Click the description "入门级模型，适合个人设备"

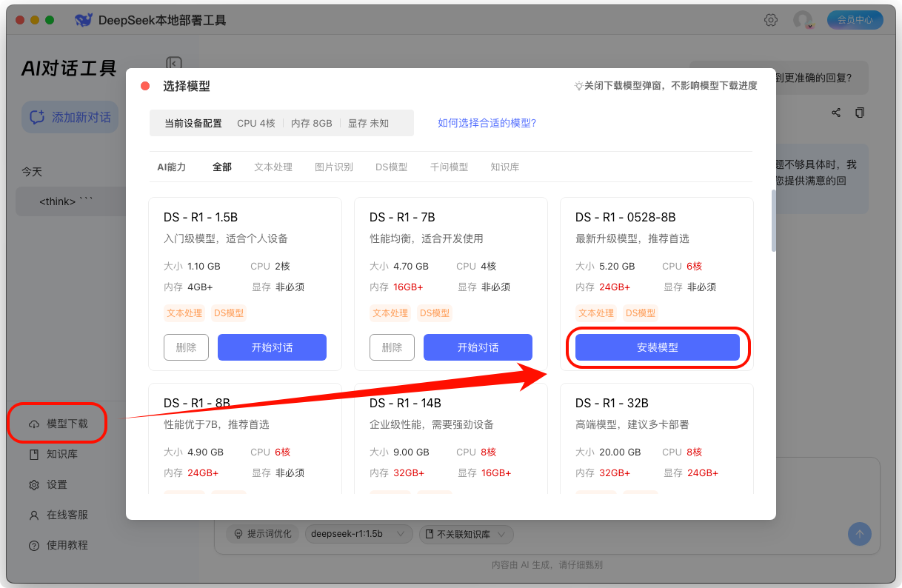tap(226, 238)
